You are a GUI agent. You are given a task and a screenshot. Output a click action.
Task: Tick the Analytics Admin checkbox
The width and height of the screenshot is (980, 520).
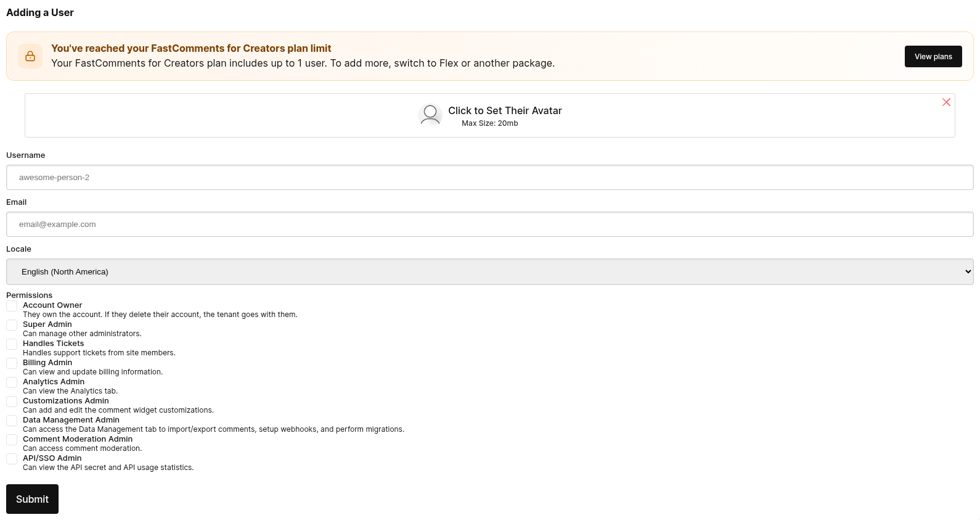click(x=12, y=382)
